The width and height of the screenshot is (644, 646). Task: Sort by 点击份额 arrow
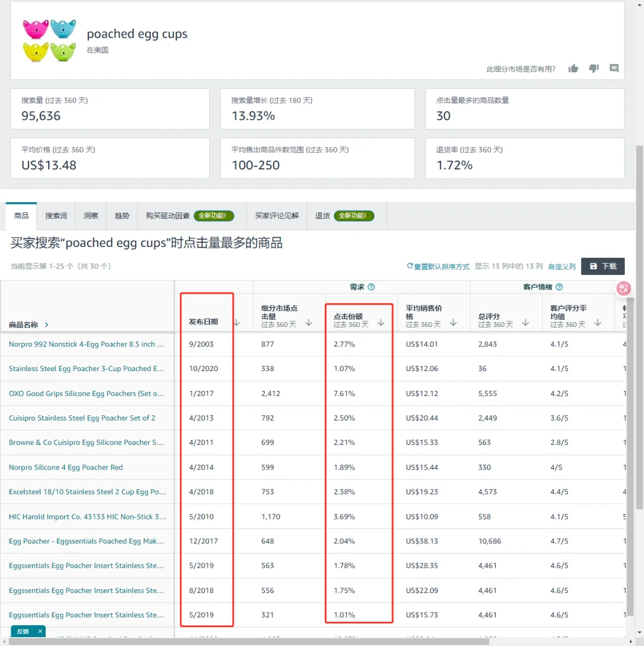pos(381,323)
